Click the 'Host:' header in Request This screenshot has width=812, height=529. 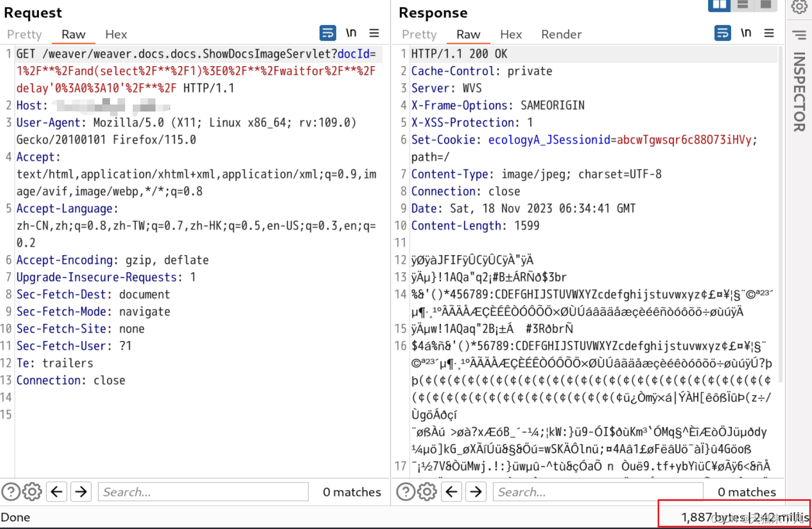pos(32,106)
